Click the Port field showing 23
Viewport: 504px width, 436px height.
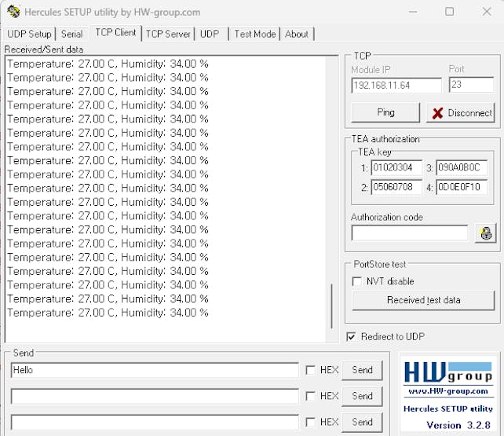click(471, 85)
